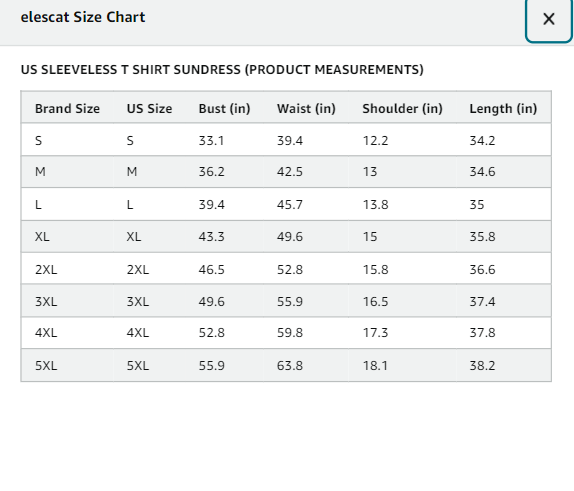
Task: Click the 4XL row shoulder value 17.3
Action: (375, 333)
